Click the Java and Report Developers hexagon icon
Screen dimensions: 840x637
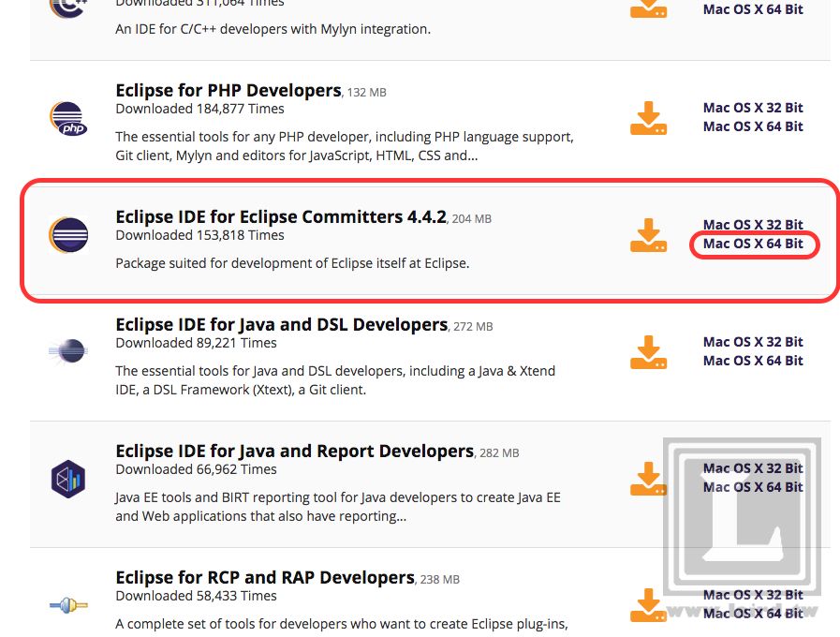pyautogui.click(x=67, y=477)
